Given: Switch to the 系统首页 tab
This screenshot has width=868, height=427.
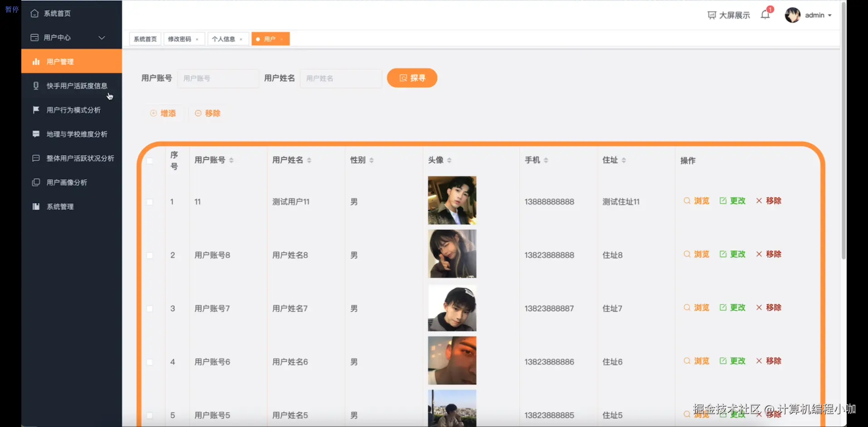Looking at the screenshot, I should 145,39.
